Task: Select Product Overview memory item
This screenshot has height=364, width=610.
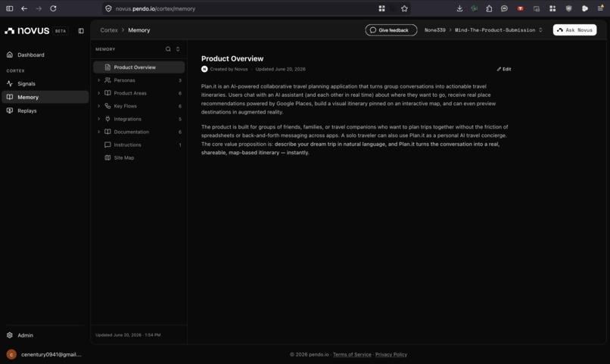Action: point(138,67)
